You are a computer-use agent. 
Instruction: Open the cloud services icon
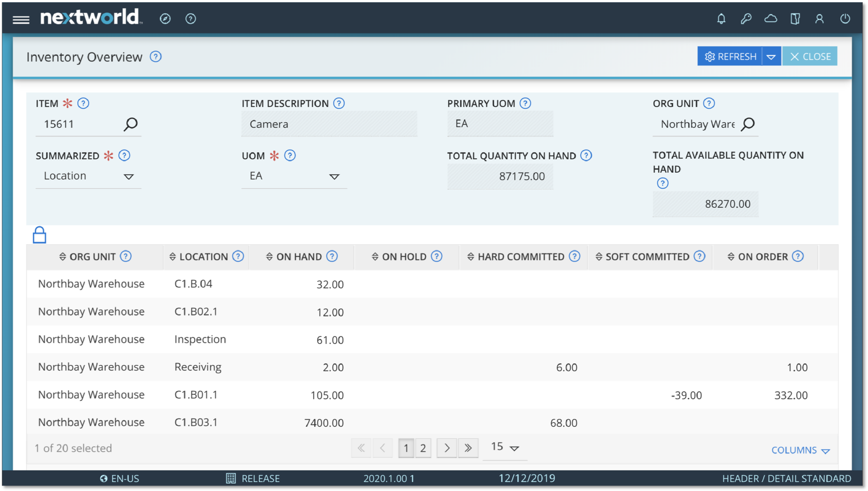pyautogui.click(x=771, y=19)
